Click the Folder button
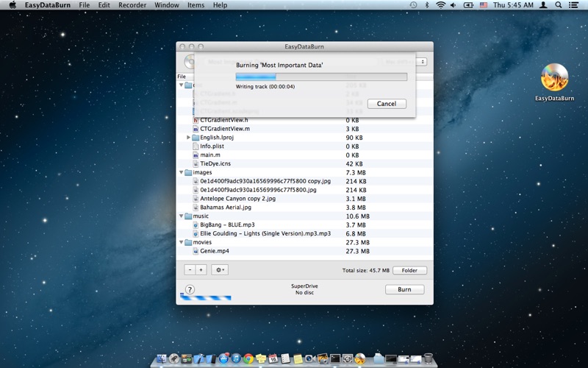 pos(409,270)
